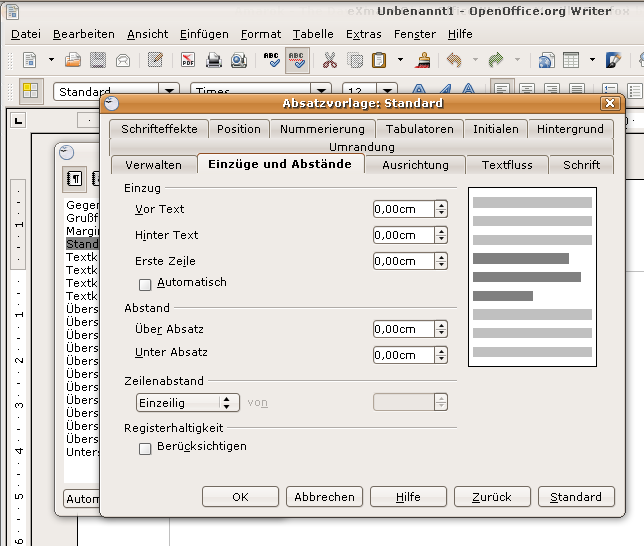Screen dimensions: 644x546
Task: Switch to the Verwalten tab
Action: coord(154,165)
